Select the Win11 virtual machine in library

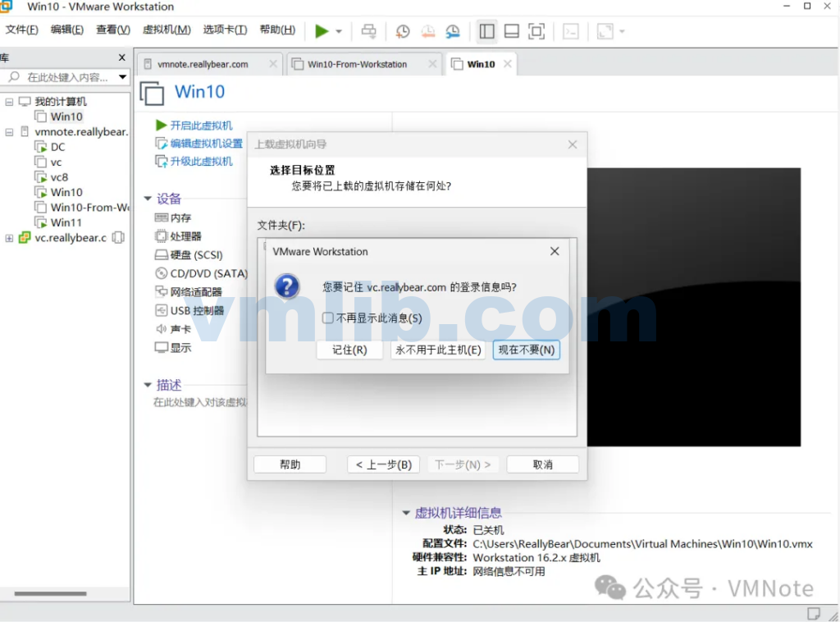(x=66, y=222)
